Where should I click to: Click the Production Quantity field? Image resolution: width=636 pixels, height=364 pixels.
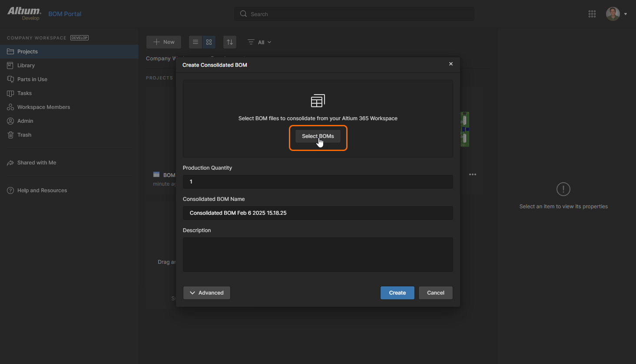coord(318,182)
